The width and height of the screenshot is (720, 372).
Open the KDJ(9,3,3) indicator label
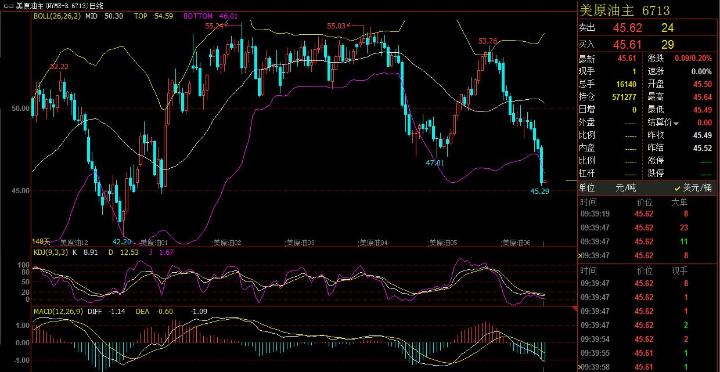(x=49, y=252)
